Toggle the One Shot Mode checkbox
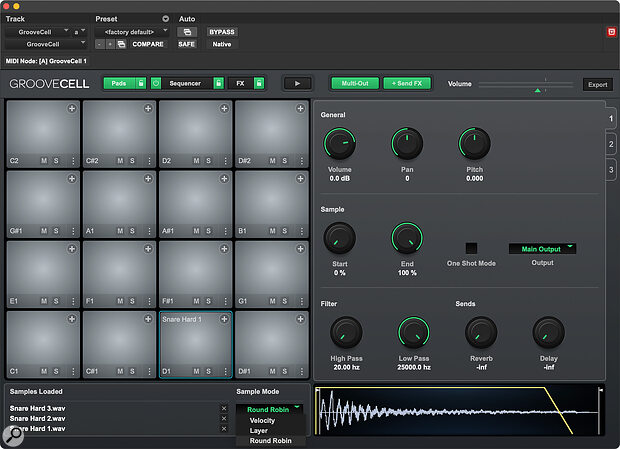Screen dimensions: 620x449 click(x=471, y=248)
